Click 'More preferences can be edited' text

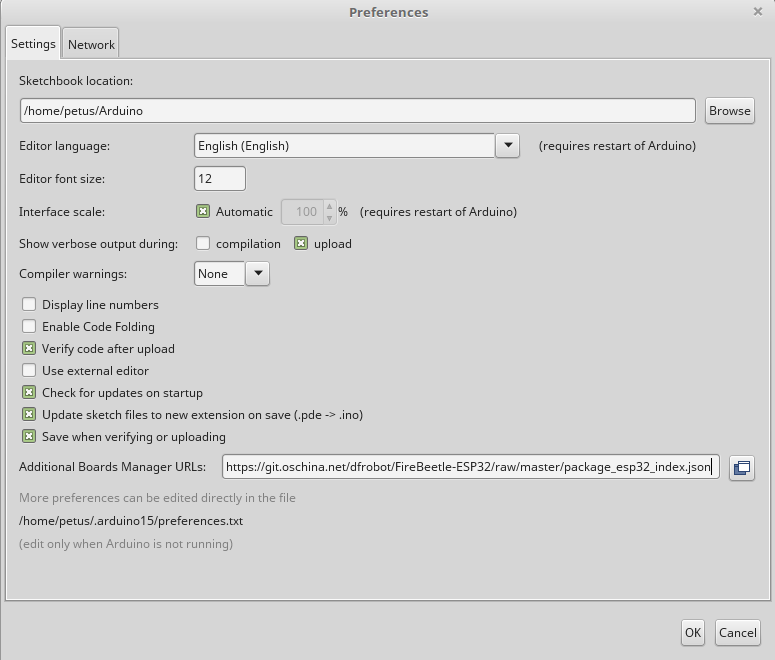[157, 498]
